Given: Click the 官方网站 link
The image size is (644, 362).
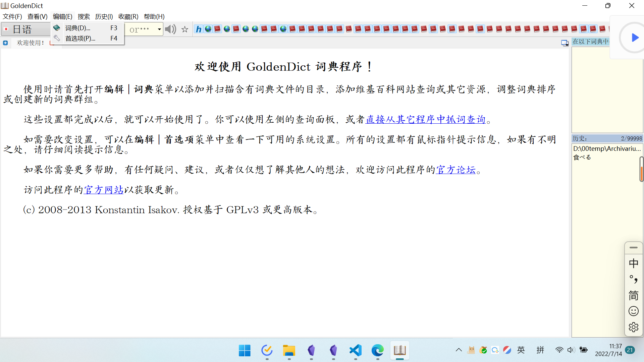Looking at the screenshot, I should pos(104,190).
